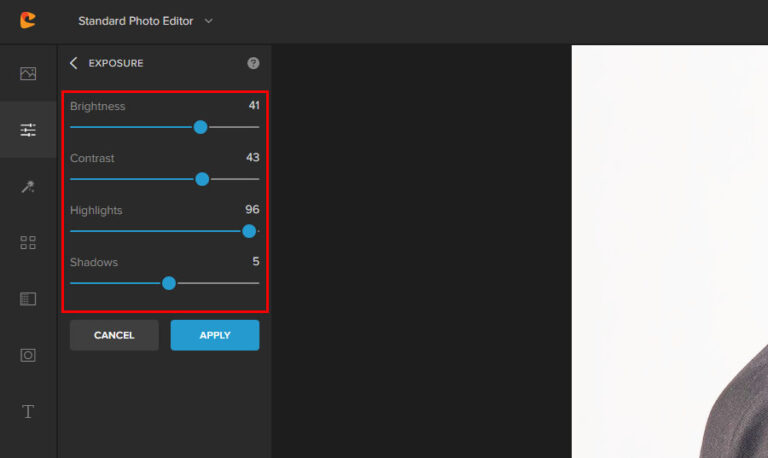Open the Standard Photo Editor dropdown
The height and width of the screenshot is (458, 768).
[x=145, y=21]
